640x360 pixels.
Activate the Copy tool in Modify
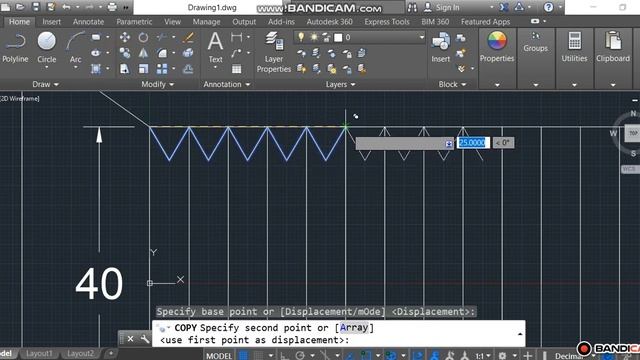pos(125,53)
